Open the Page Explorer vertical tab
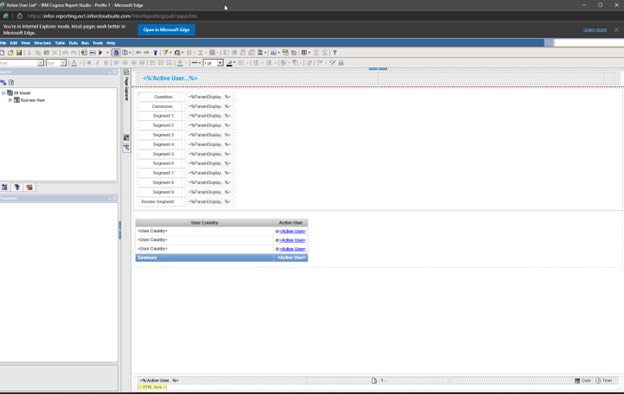The width and height of the screenshot is (624, 394). [127, 89]
